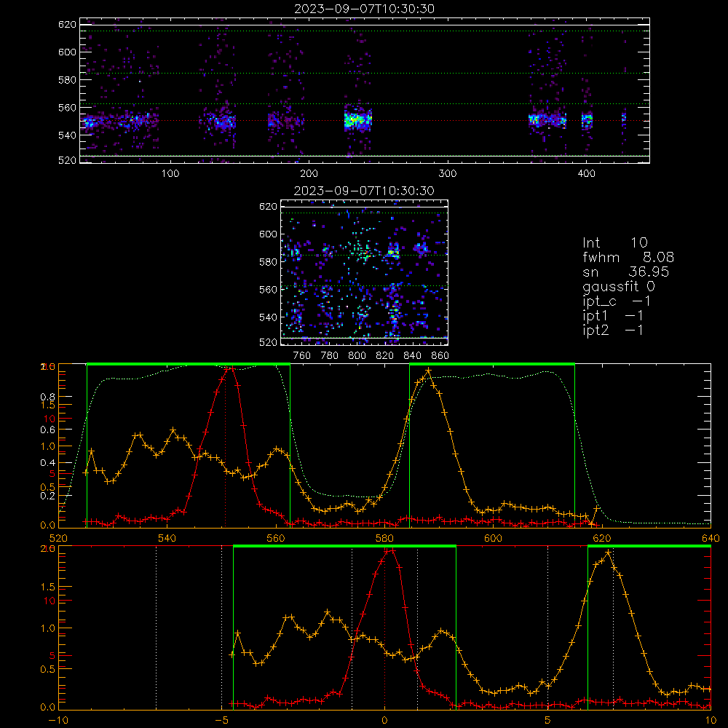This screenshot has height=728, width=728.
Task: Click x-axis label 780 of middle image
Action: click(x=330, y=356)
